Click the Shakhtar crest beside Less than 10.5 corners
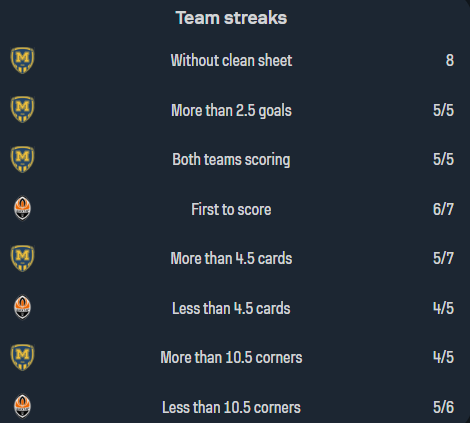470x423 pixels. pyautogui.click(x=22, y=407)
